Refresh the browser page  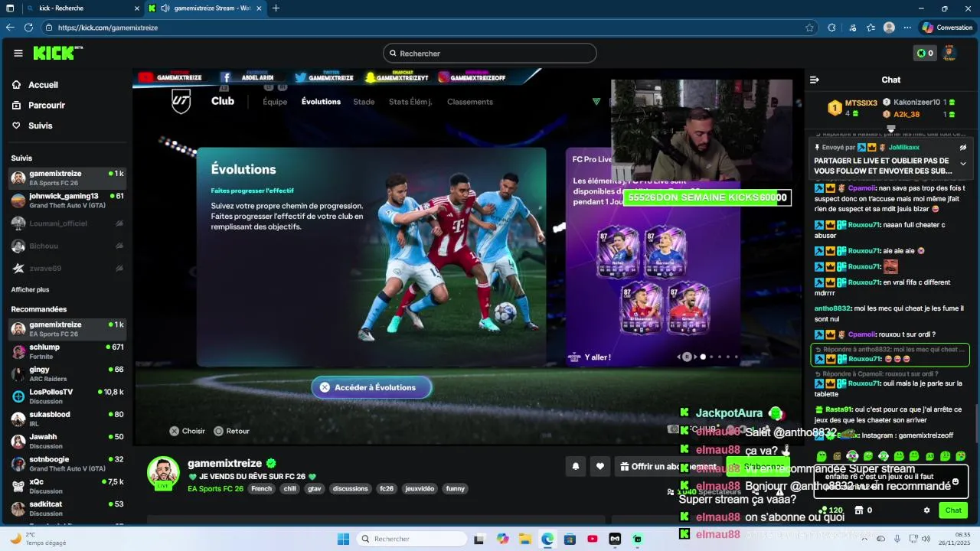click(x=29, y=28)
